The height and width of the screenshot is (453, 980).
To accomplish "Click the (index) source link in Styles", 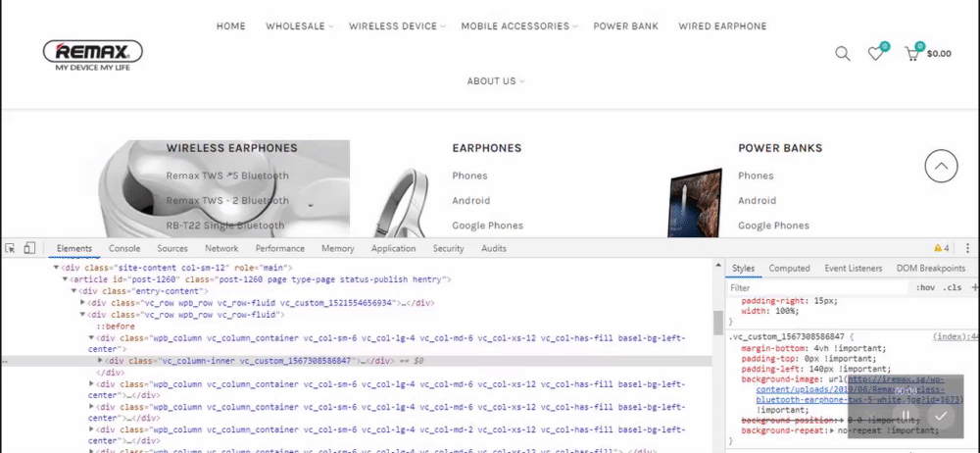I will click(x=955, y=336).
